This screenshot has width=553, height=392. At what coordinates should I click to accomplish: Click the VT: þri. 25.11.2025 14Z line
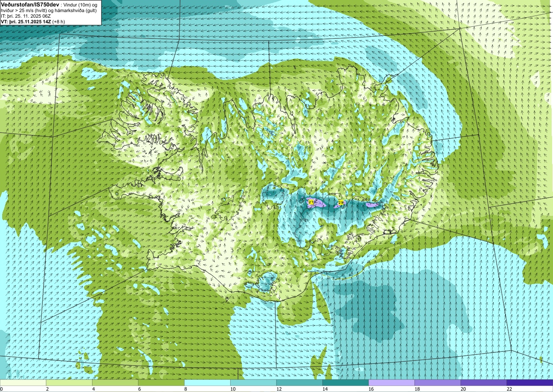33,22
